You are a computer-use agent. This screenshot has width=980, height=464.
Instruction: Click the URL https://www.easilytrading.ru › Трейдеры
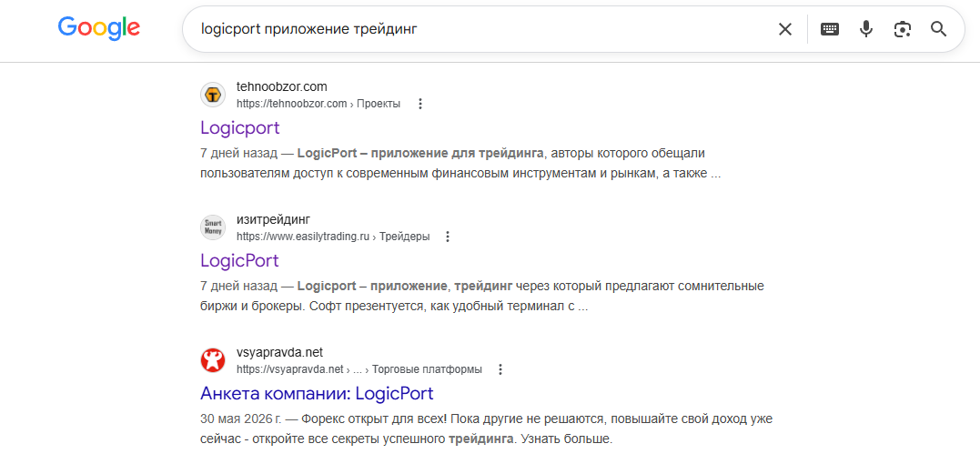(x=333, y=237)
